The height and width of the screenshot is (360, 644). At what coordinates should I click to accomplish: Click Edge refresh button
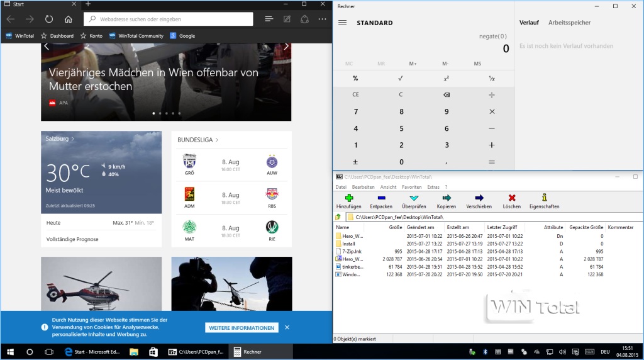pos(49,19)
